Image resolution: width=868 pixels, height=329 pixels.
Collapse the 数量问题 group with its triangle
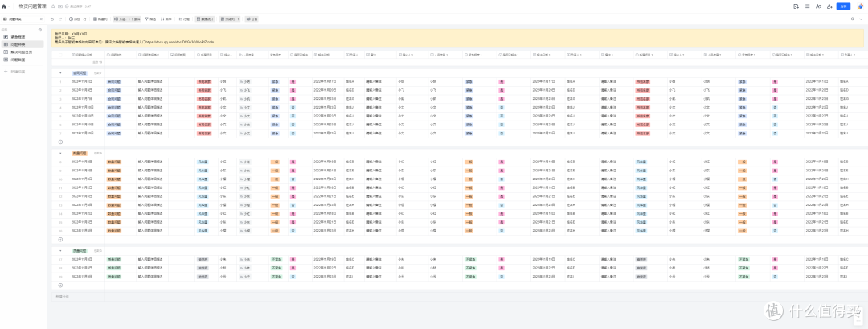60,153
